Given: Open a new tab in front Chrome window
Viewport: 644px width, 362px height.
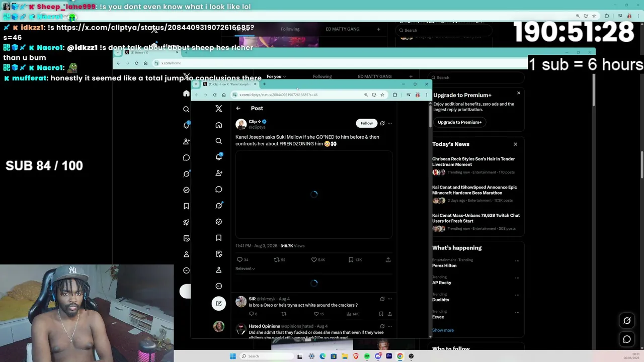Looking at the screenshot, I should tap(264, 84).
